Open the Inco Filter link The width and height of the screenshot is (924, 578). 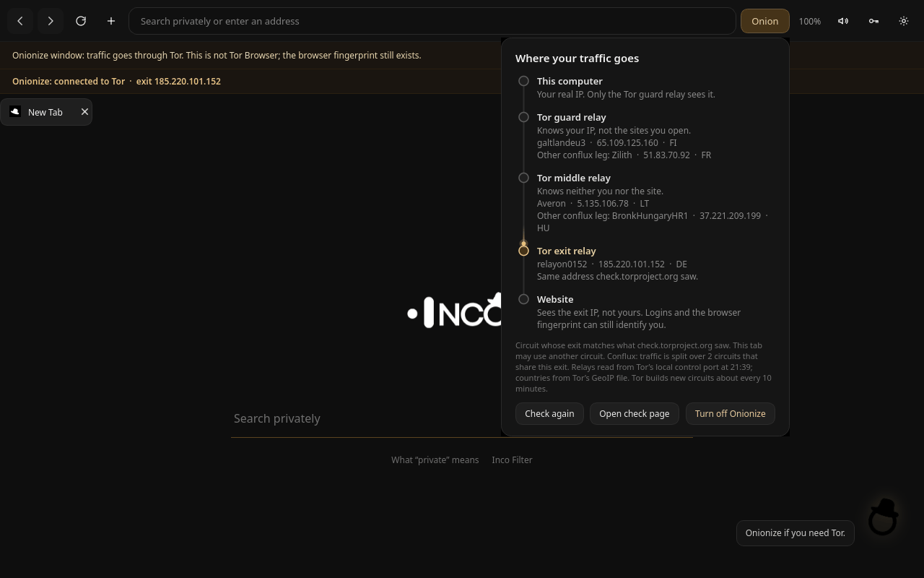pos(512,460)
